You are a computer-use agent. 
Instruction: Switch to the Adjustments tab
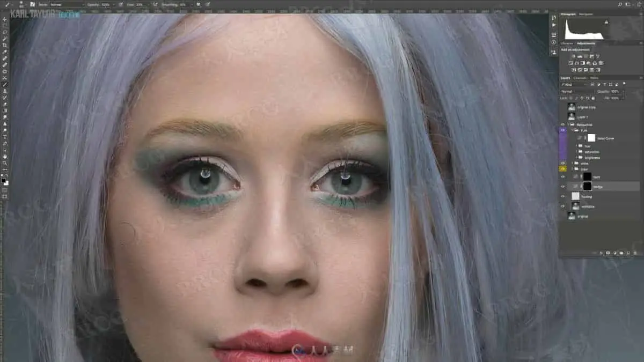(x=586, y=43)
